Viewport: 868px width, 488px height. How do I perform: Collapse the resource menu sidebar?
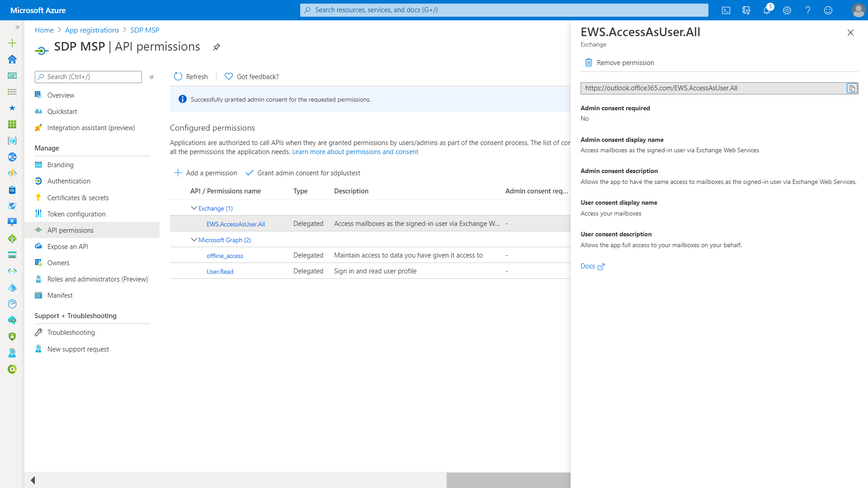(152, 77)
